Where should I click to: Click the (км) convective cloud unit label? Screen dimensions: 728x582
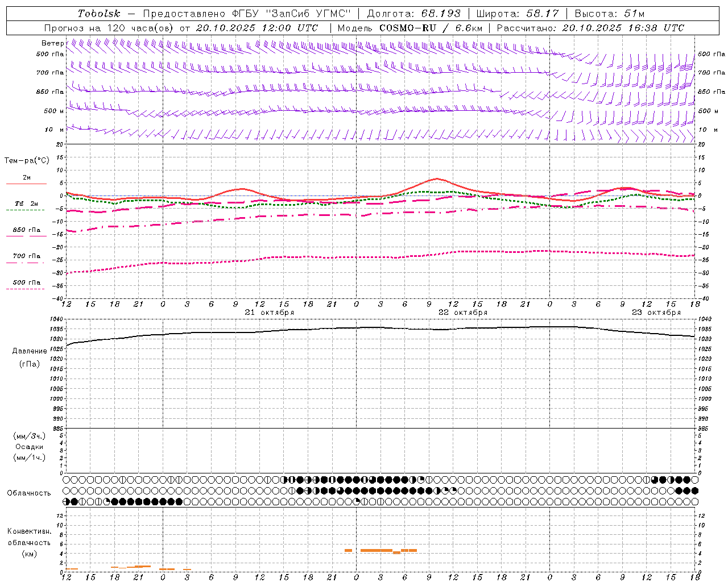click(x=29, y=554)
